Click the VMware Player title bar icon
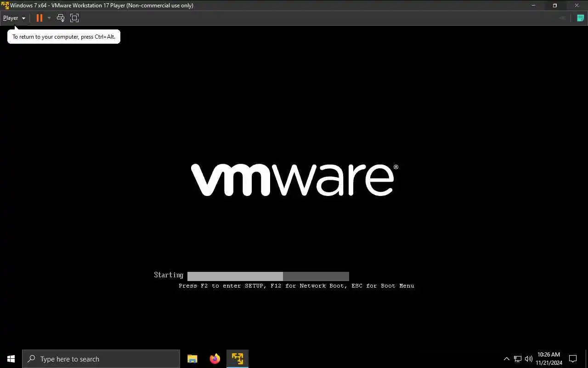588x368 pixels. (5, 6)
